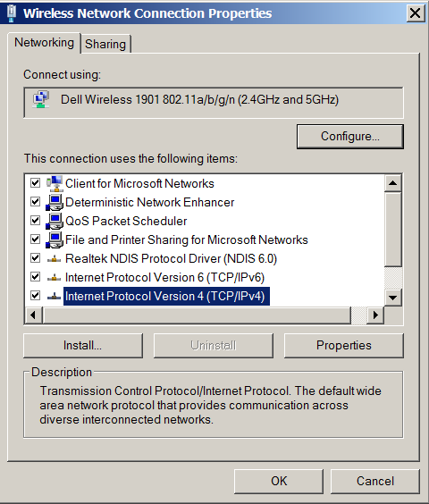Viewport: 429px width, 504px height.
Task: Click the horizontal scroll right arrow
Action: pos(375,315)
